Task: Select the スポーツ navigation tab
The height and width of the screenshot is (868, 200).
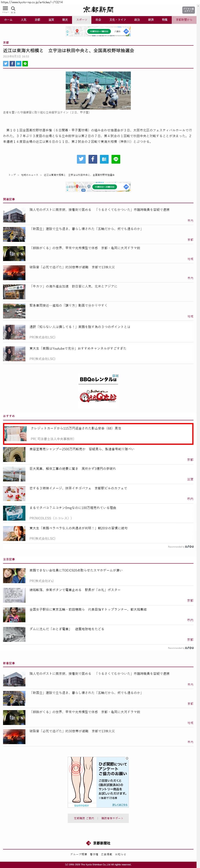Action: click(x=81, y=20)
